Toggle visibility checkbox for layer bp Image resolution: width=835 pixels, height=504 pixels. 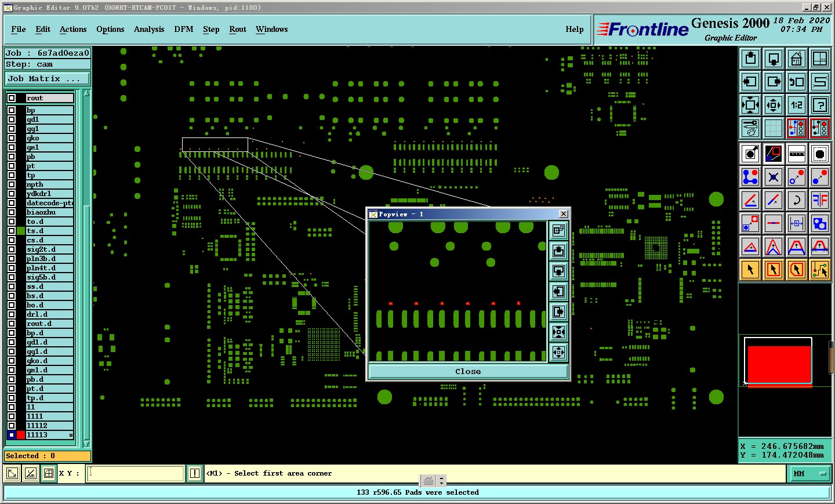point(12,110)
